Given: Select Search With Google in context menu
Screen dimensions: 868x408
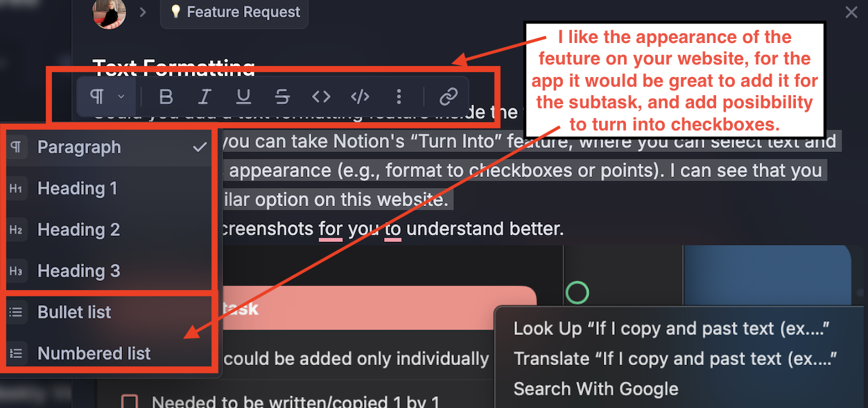Looking at the screenshot, I should click(596, 389).
